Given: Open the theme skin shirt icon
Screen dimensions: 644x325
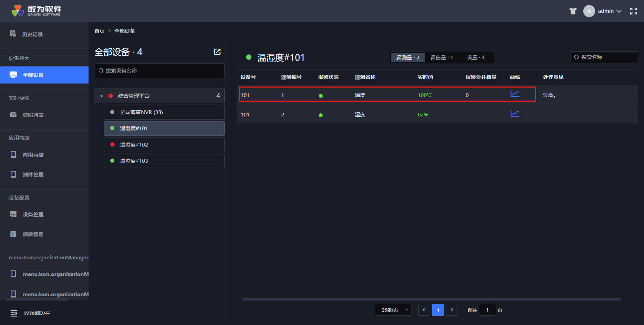Looking at the screenshot, I should tap(573, 11).
